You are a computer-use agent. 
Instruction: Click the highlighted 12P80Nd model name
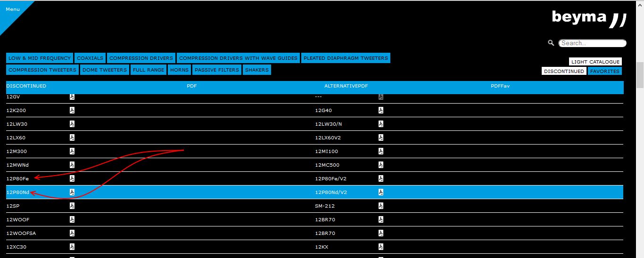[x=18, y=193]
